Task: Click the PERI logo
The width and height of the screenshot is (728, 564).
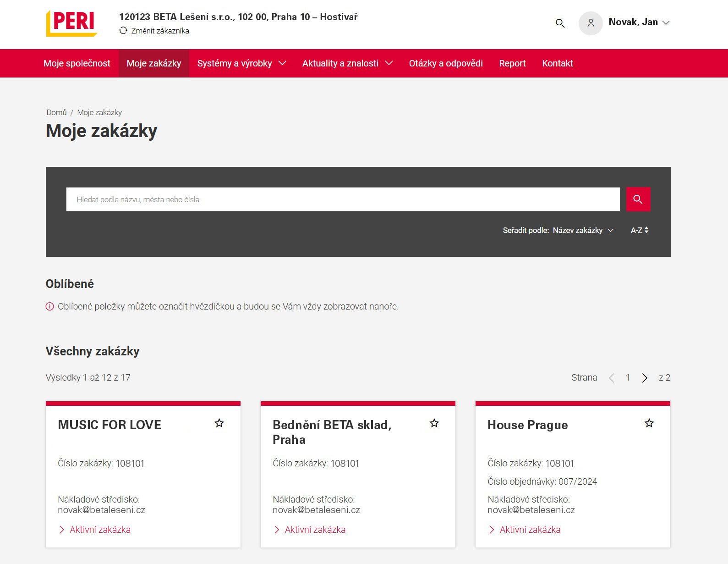Action: [71, 23]
